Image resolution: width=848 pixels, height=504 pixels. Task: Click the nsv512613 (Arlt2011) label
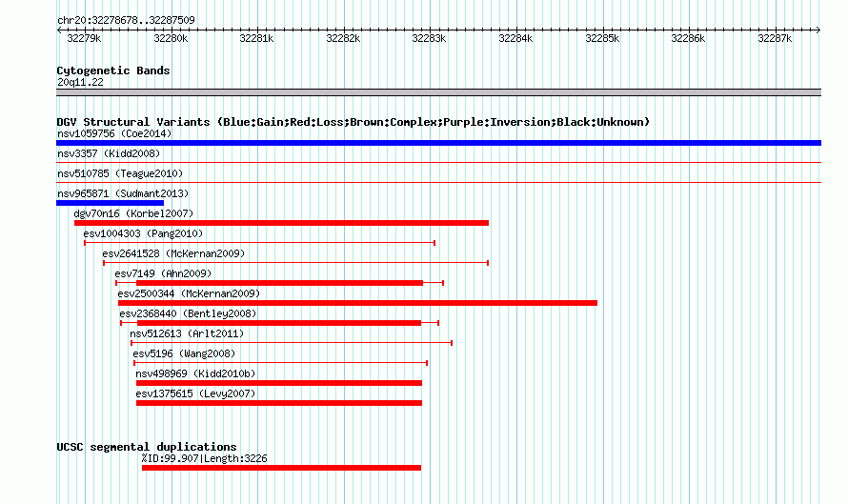pos(187,333)
